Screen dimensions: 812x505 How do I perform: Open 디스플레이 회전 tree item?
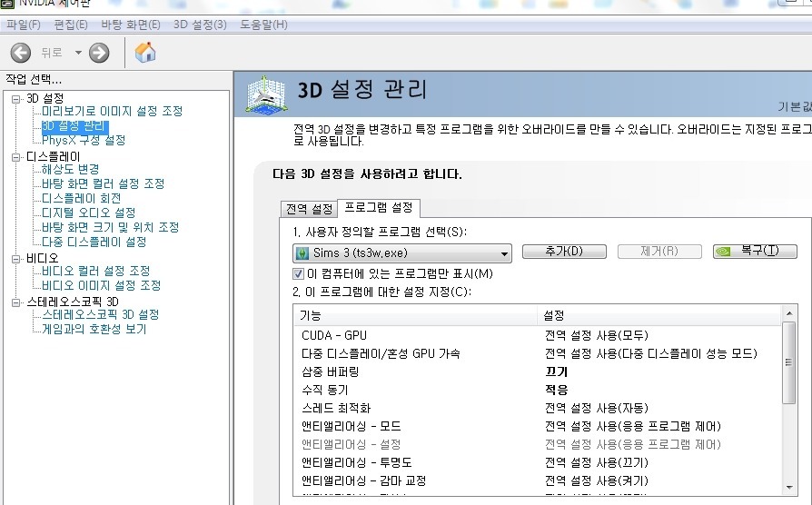pyautogui.click(x=81, y=198)
